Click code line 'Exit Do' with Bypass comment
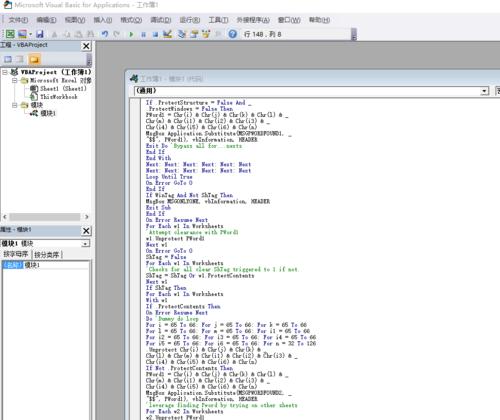Viewport: 500px width, 420px height. [194, 146]
